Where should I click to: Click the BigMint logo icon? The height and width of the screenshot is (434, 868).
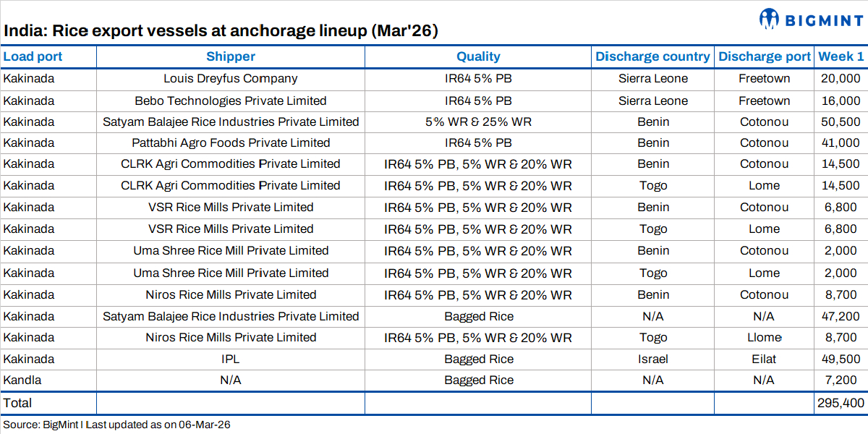tap(769, 19)
